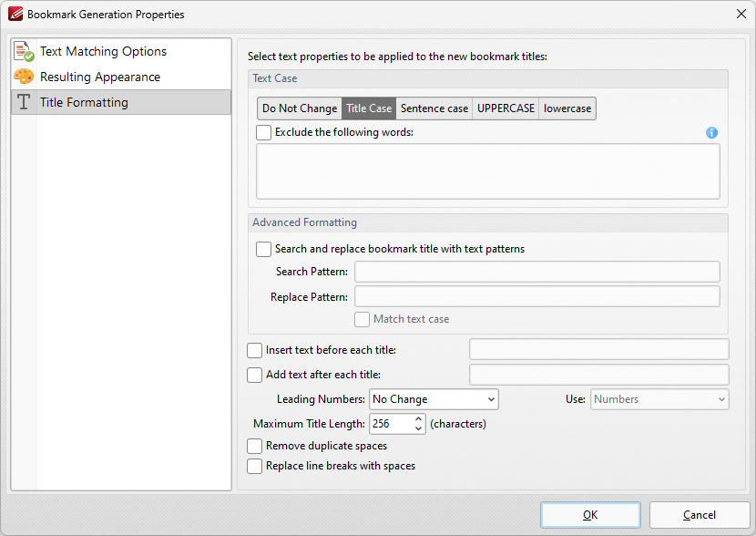
Task: Click the Bookmark Generation Properties title text
Action: click(106, 15)
